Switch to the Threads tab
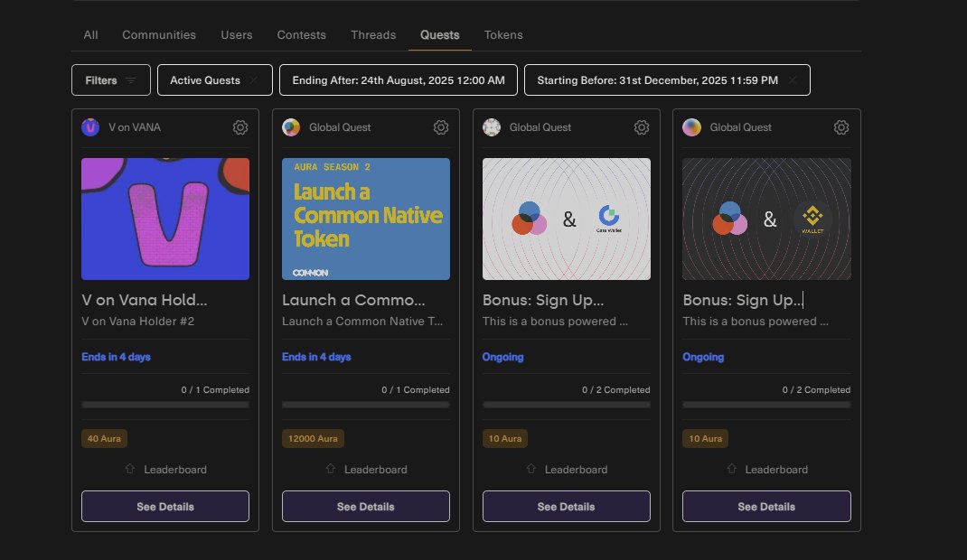The image size is (967, 560). (374, 35)
